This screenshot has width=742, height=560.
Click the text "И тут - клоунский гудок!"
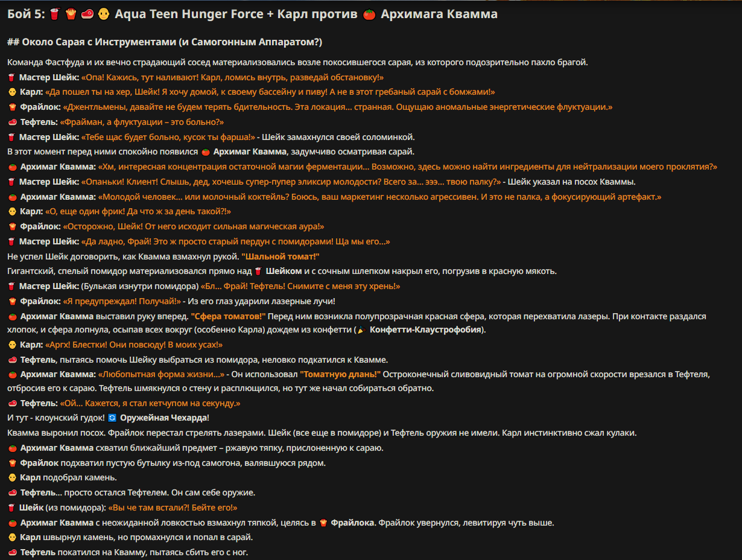[56, 418]
